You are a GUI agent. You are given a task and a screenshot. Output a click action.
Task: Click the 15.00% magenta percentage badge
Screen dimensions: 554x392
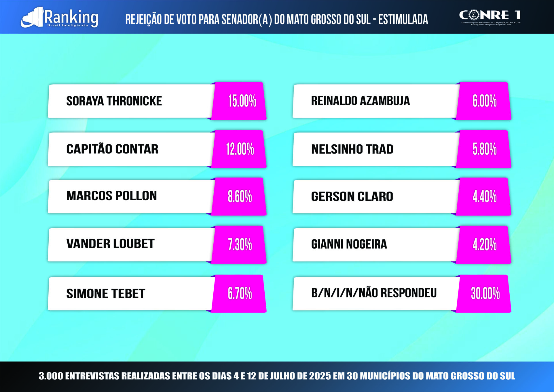pyautogui.click(x=239, y=101)
